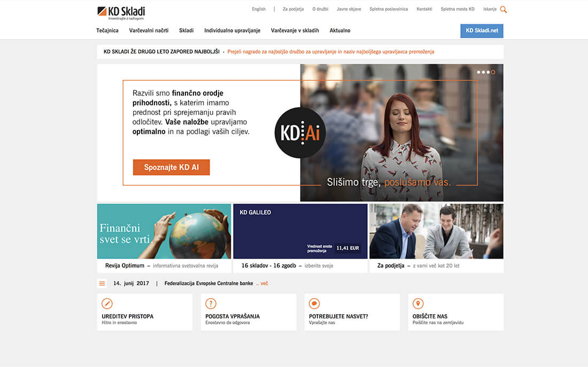588x367 pixels.
Task: Click the orange search magnifier icon
Action: tap(503, 10)
